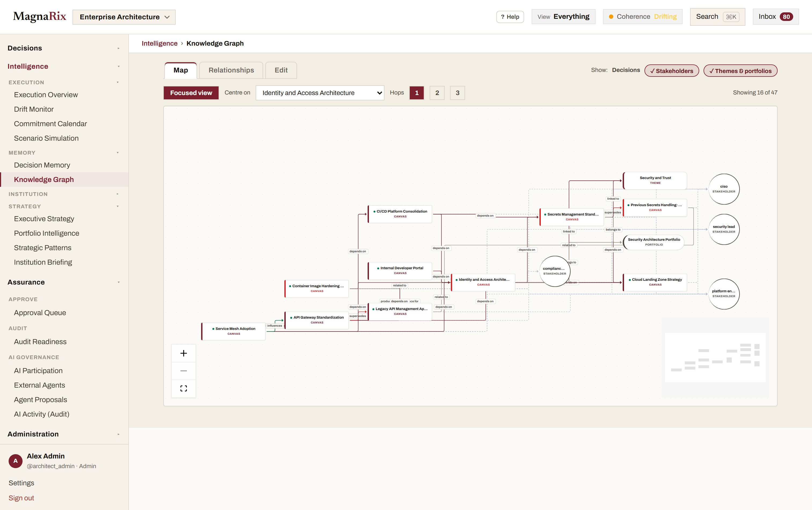Zoom out with the minus icon
The width and height of the screenshot is (812, 510).
[x=183, y=371]
